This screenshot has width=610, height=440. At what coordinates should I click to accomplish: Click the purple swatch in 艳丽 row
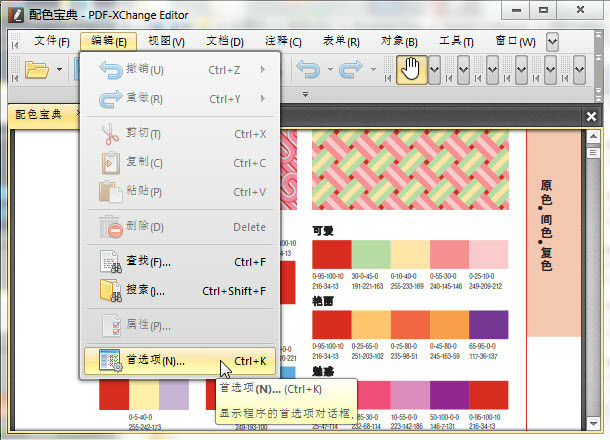[x=488, y=325]
